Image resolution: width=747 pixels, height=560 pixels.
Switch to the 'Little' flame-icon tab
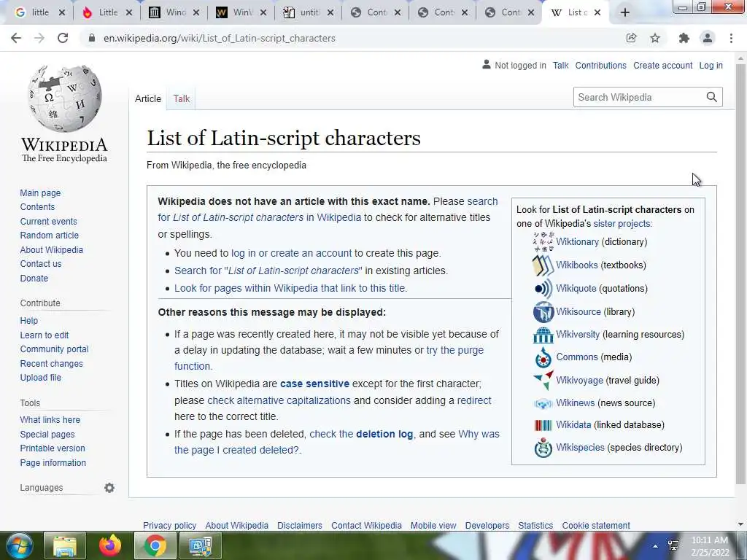click(x=108, y=12)
